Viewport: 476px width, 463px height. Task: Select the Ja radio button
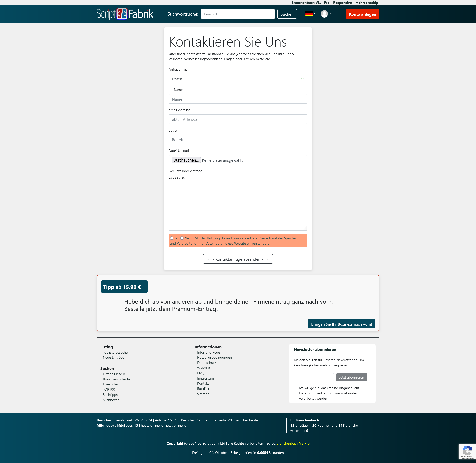tap(172, 238)
